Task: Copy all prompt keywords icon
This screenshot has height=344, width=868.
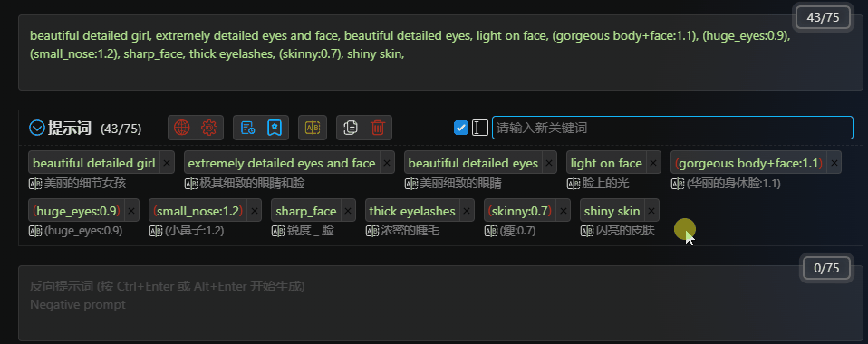Action: [x=351, y=128]
